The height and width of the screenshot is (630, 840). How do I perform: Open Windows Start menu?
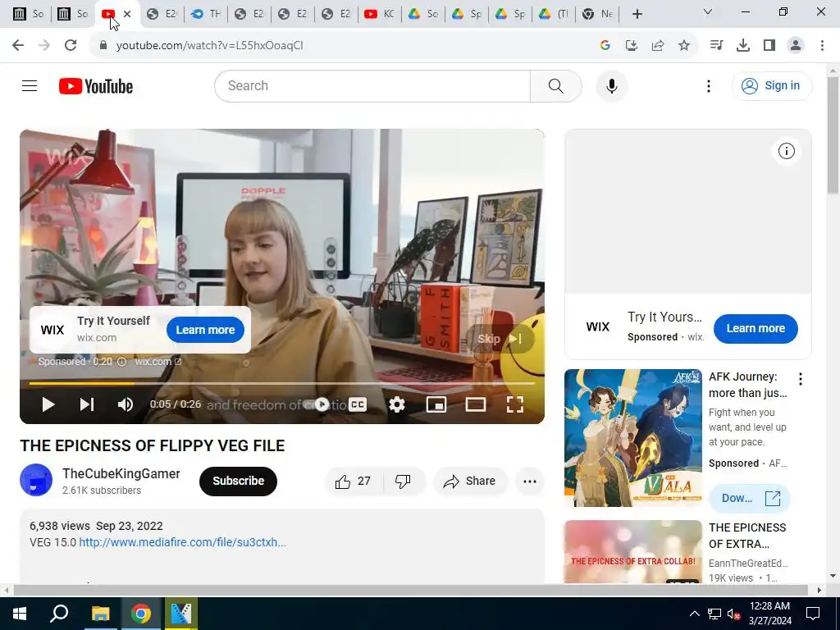pyautogui.click(x=20, y=614)
